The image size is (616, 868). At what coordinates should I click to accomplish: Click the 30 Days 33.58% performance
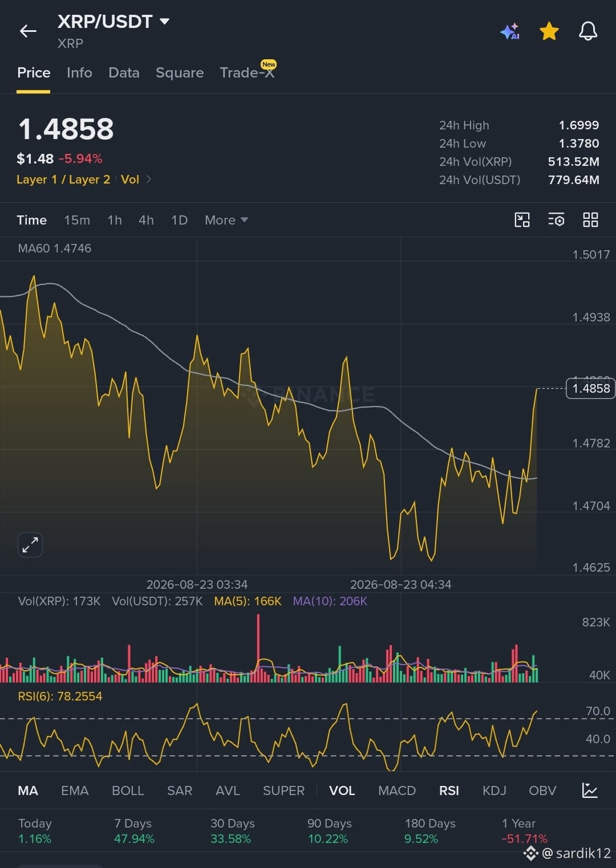pyautogui.click(x=232, y=831)
